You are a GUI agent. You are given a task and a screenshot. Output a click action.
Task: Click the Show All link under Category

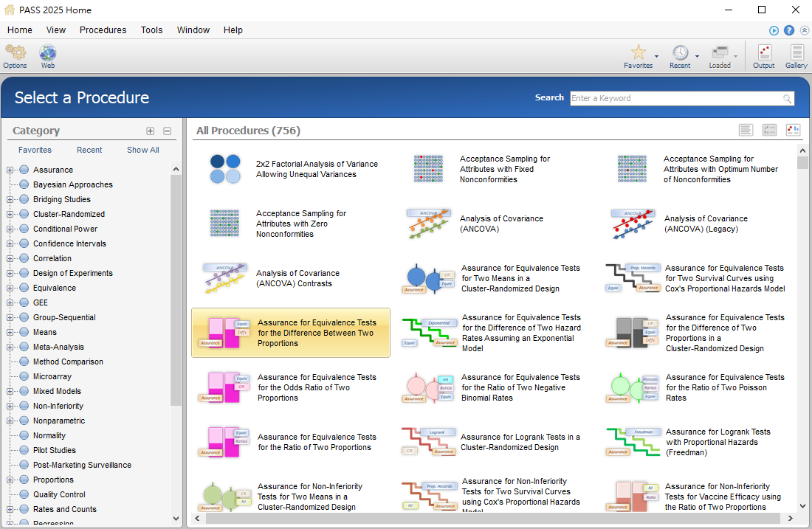point(142,150)
